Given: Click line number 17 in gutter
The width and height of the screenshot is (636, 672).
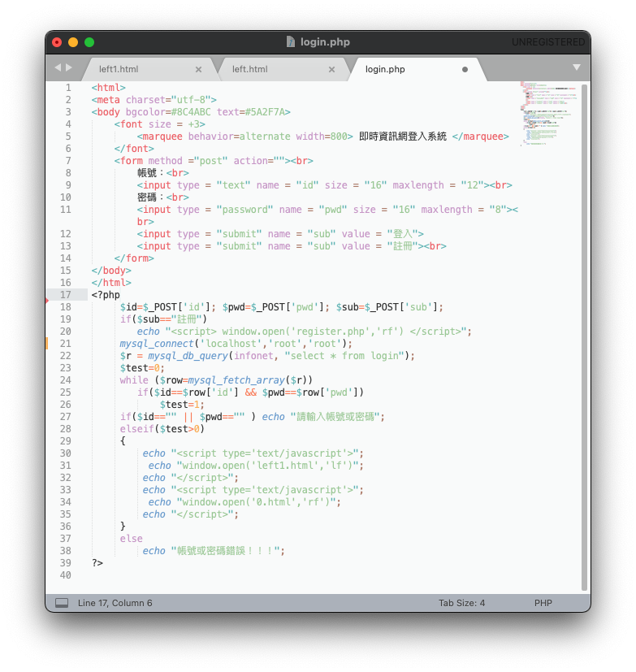Looking at the screenshot, I should (66, 295).
